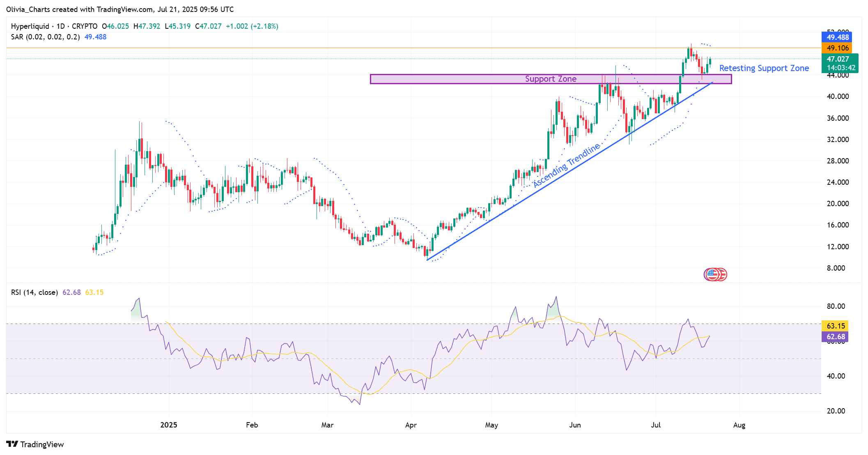
Task: Click the orange 49.106 price label
Action: 837,48
